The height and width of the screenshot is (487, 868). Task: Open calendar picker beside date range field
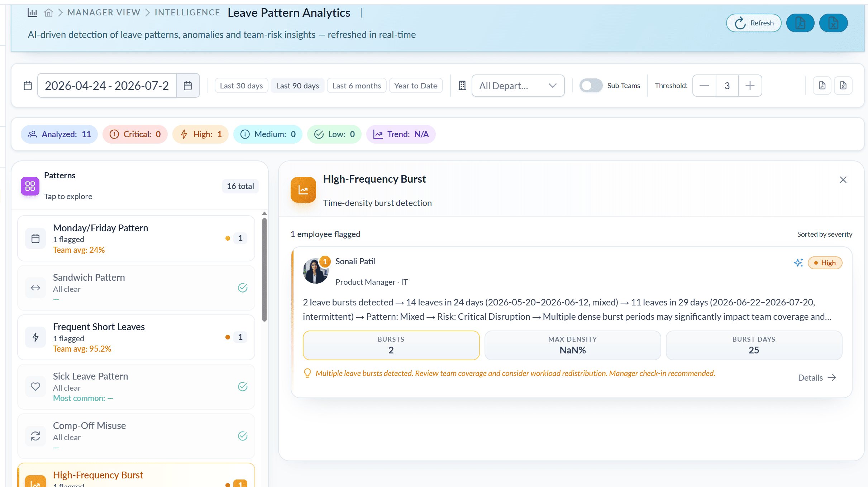pyautogui.click(x=188, y=86)
